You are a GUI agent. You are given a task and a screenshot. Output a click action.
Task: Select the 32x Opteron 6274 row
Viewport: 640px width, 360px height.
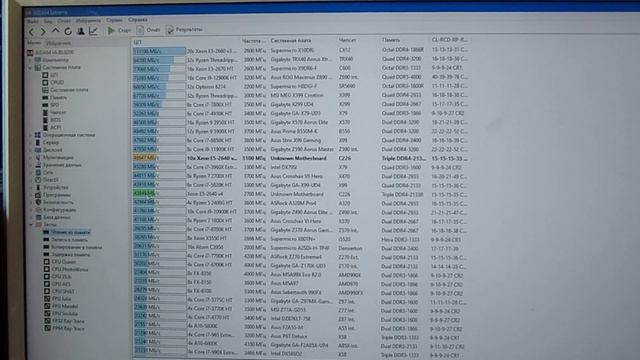[x=300, y=86]
